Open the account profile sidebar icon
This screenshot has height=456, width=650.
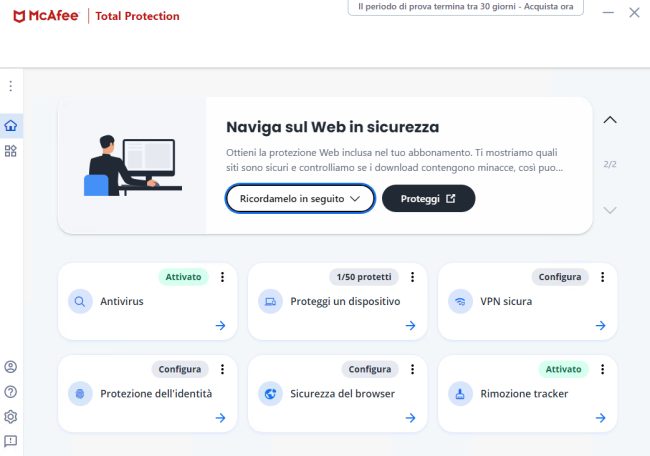click(11, 367)
